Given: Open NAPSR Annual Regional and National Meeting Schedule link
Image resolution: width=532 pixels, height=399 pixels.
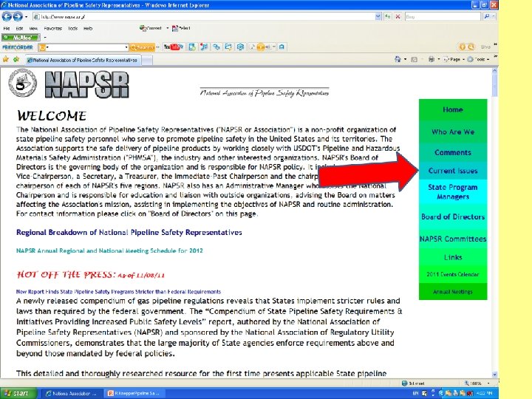Looking at the screenshot, I should (x=109, y=250).
